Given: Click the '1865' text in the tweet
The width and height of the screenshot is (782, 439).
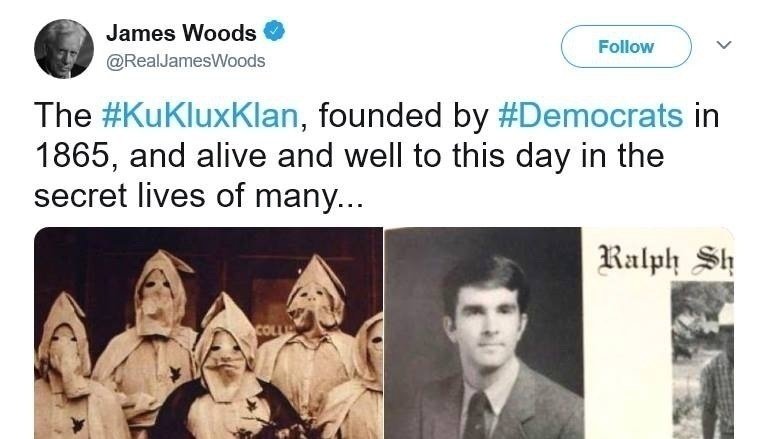Looking at the screenshot, I should point(71,156).
